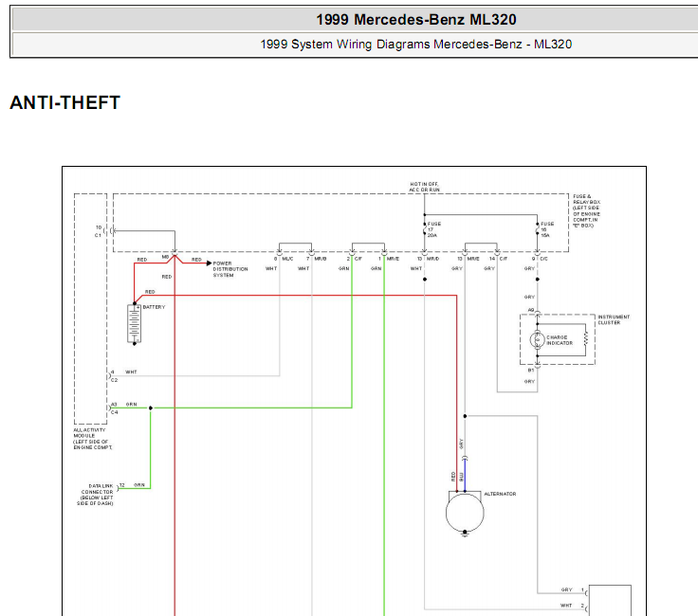Click the "CHARGE INDICATOR" label
698x616 pixels.
pos(560,340)
